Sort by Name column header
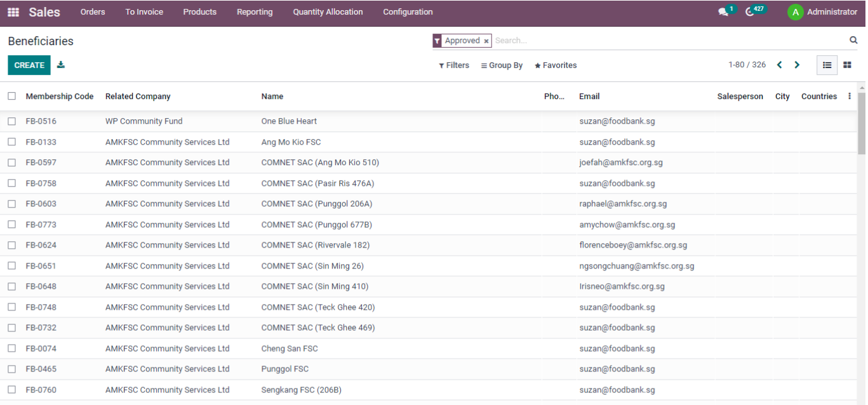 tap(272, 96)
